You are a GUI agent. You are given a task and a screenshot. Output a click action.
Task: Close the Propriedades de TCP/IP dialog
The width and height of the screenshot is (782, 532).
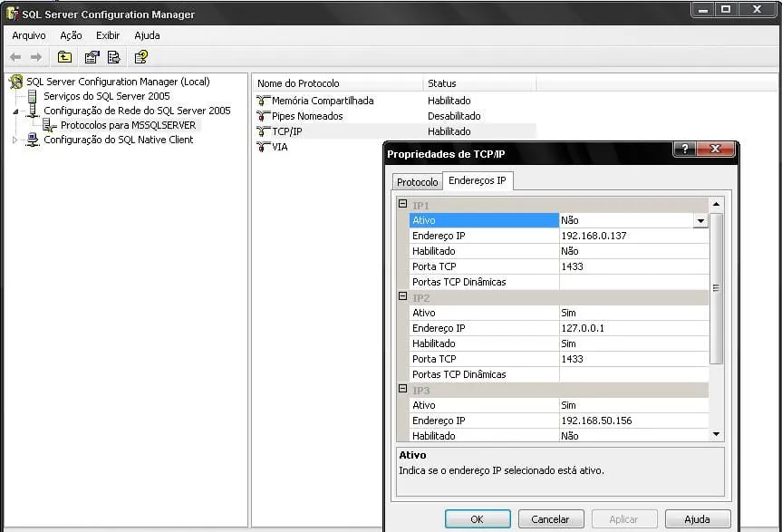click(x=715, y=149)
